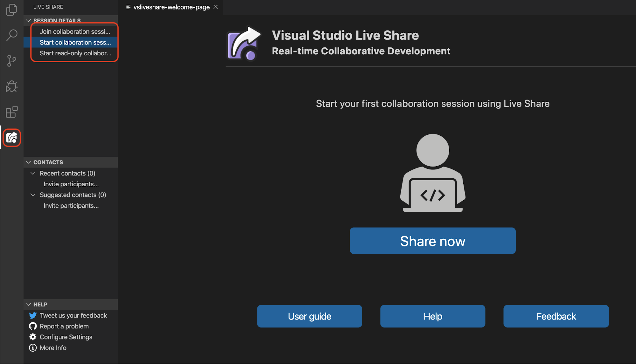Open the Extensions blocks icon

pos(11,112)
